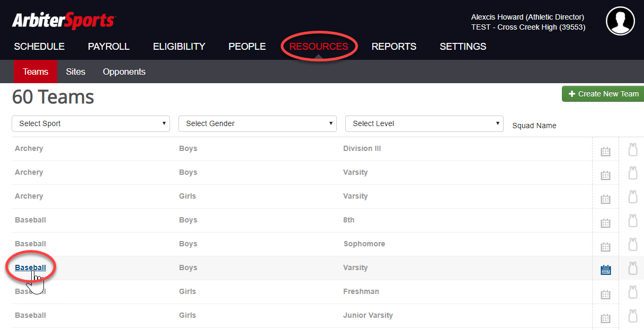The height and width of the screenshot is (330, 644).
Task: Expand the Select Level dropdown
Action: coord(424,123)
